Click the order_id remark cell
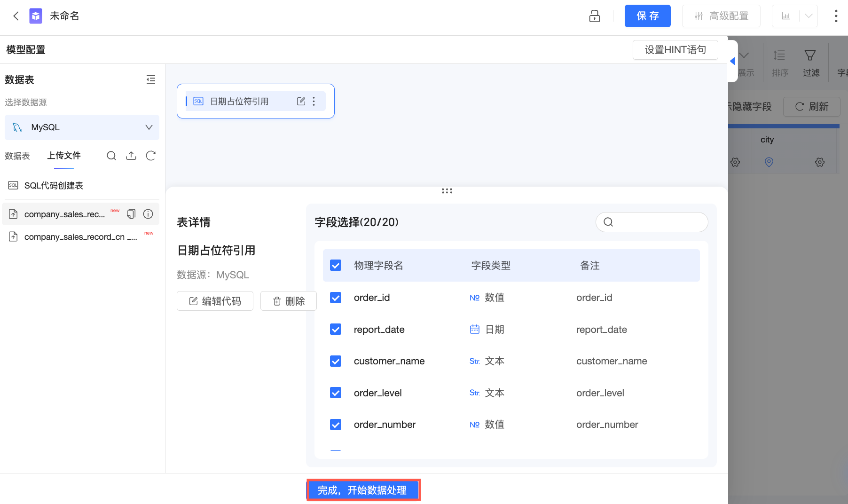Screen dimensions: 848x504 (594, 298)
